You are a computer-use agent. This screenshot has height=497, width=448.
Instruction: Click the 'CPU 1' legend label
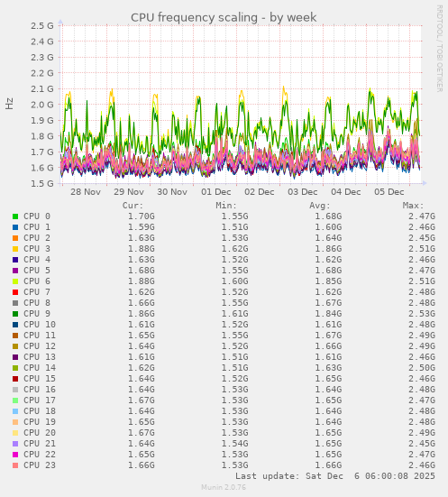click(x=37, y=227)
